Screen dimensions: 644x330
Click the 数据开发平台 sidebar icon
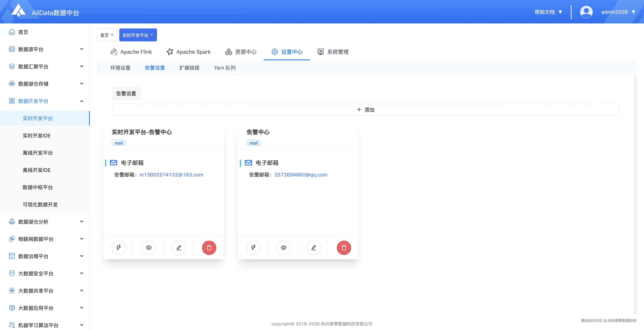point(12,101)
